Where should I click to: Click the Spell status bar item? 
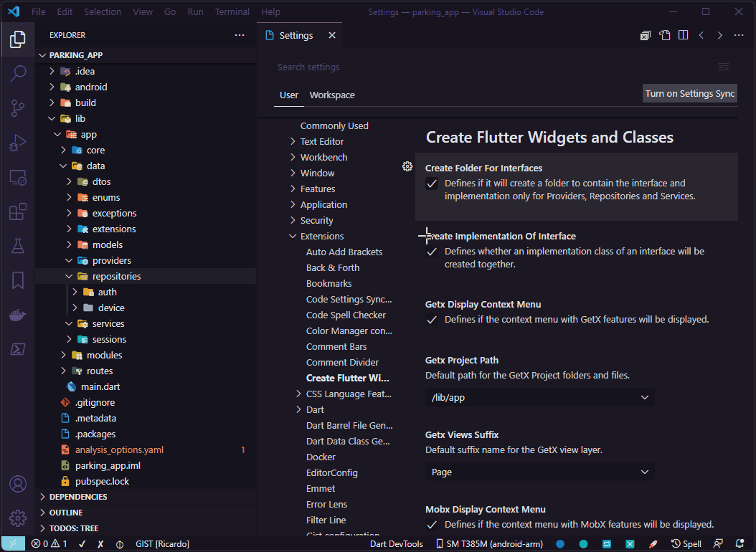686,544
